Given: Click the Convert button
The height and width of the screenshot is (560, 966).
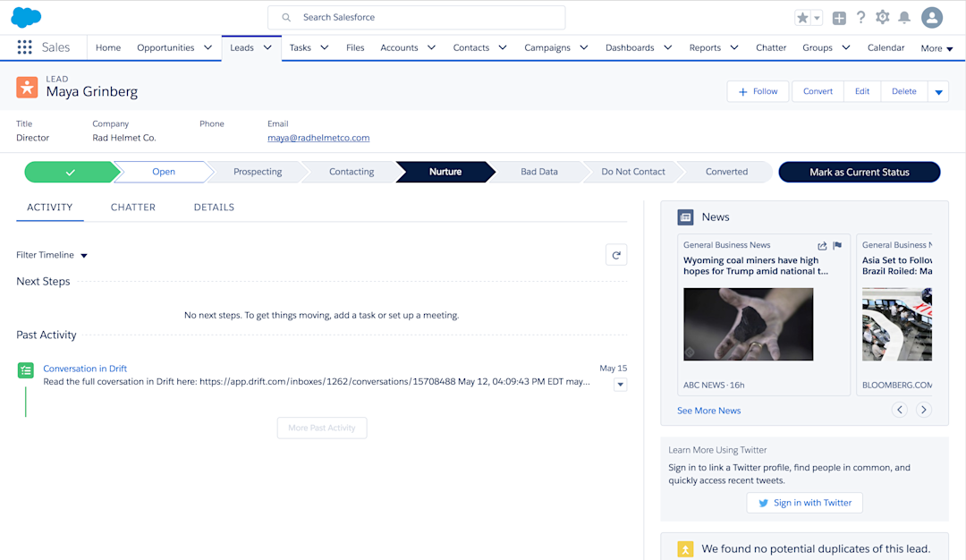Looking at the screenshot, I should click(x=818, y=91).
